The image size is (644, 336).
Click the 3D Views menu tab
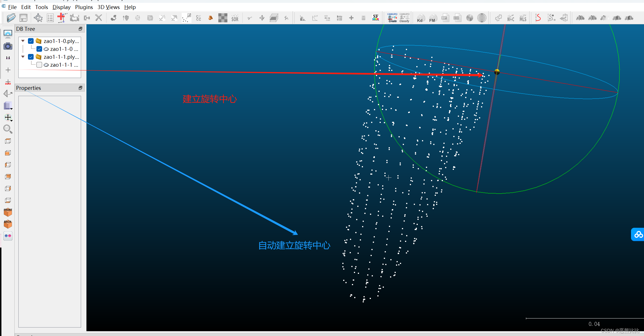(108, 7)
